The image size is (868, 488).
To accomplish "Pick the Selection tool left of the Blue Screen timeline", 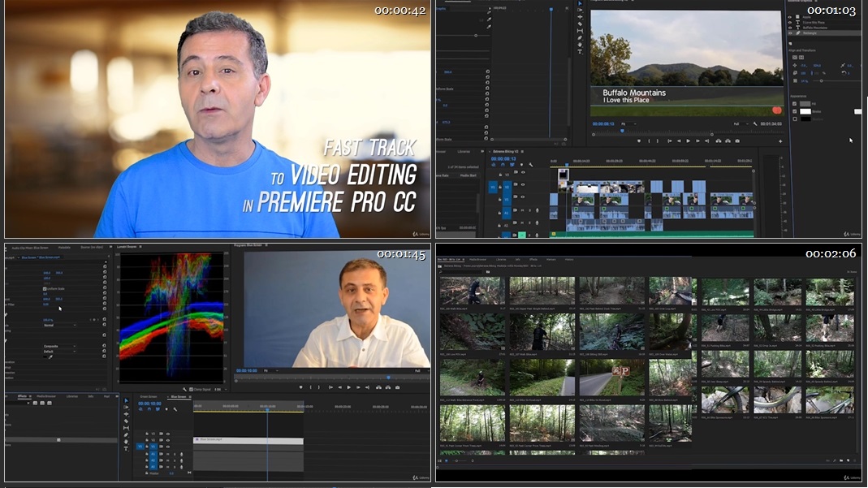I will tap(126, 400).
